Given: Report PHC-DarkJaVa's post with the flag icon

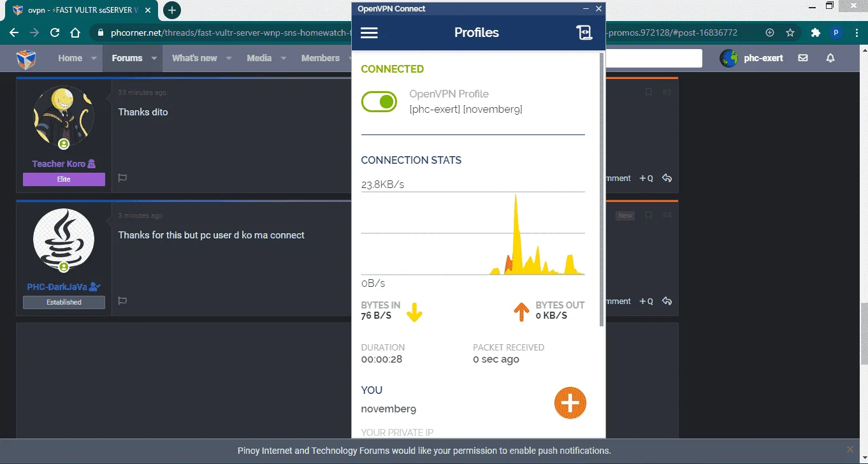Looking at the screenshot, I should pos(123,301).
